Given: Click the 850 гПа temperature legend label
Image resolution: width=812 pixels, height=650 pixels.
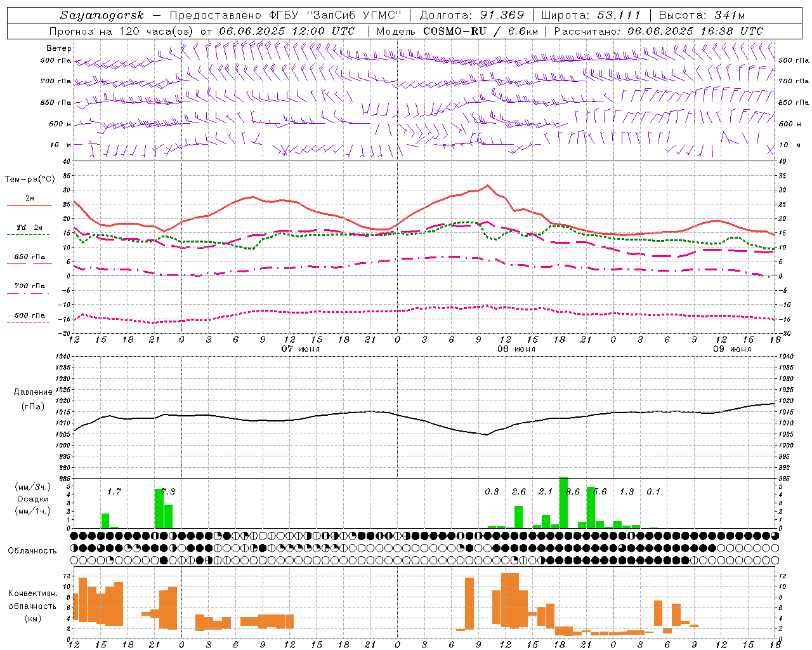Looking at the screenshot, I should 29,257.
